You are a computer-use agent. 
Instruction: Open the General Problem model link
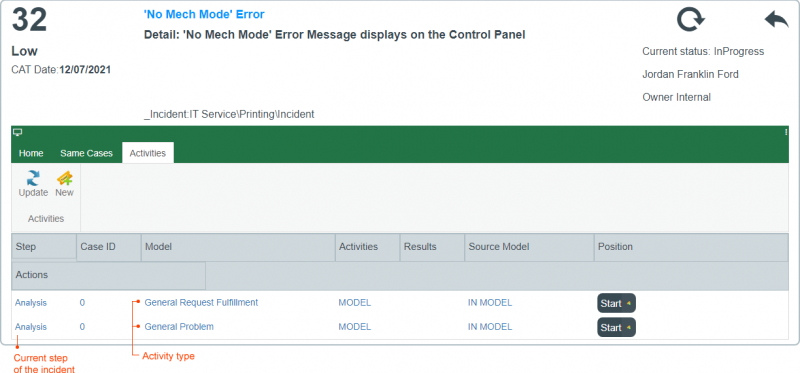click(x=179, y=327)
